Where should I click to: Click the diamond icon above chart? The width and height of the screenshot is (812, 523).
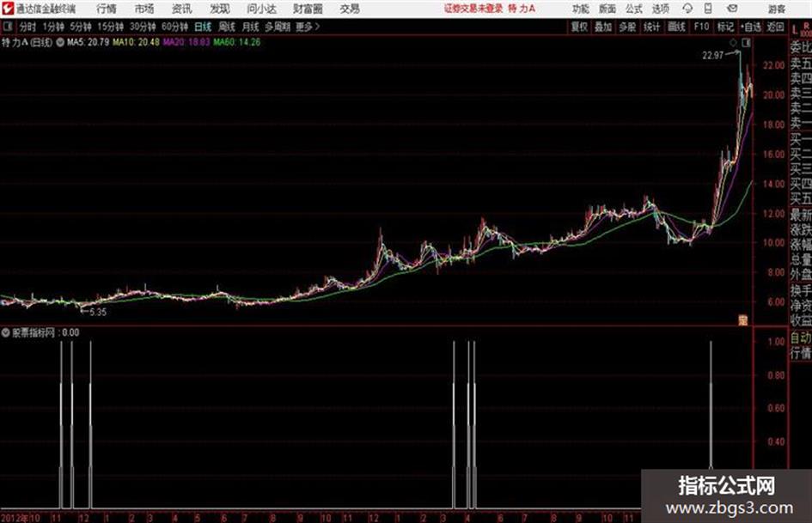tap(733, 43)
